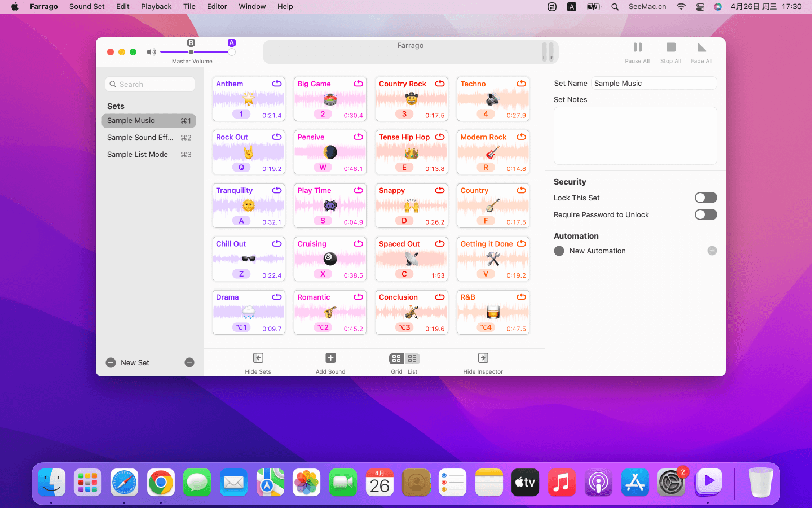Click the minus icon to remove set
This screenshot has height=508, width=812.
pos(189,362)
